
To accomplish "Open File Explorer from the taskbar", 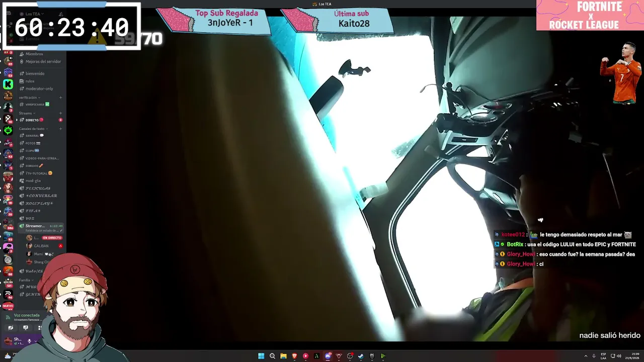I will pos(283,356).
